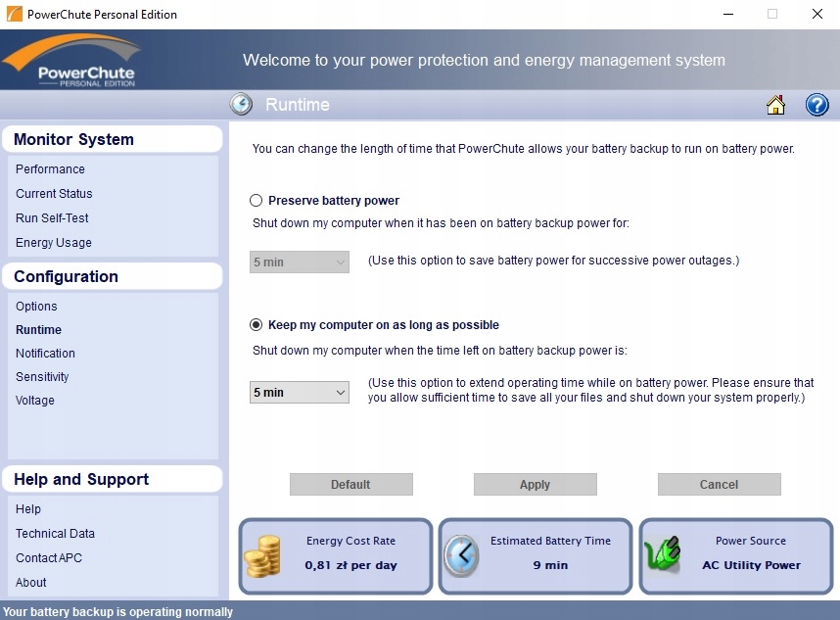Click the Runtime clock icon in header
The image size is (840, 620).
tap(241, 104)
